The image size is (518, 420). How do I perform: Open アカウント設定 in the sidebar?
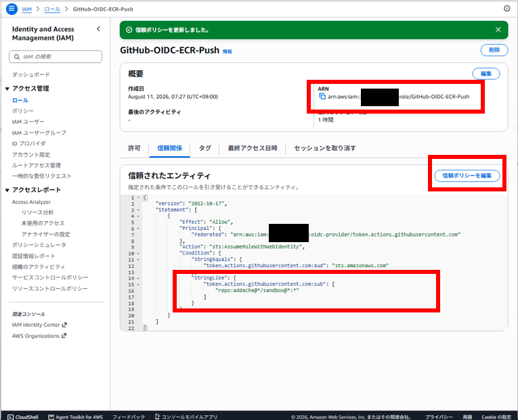pos(31,155)
